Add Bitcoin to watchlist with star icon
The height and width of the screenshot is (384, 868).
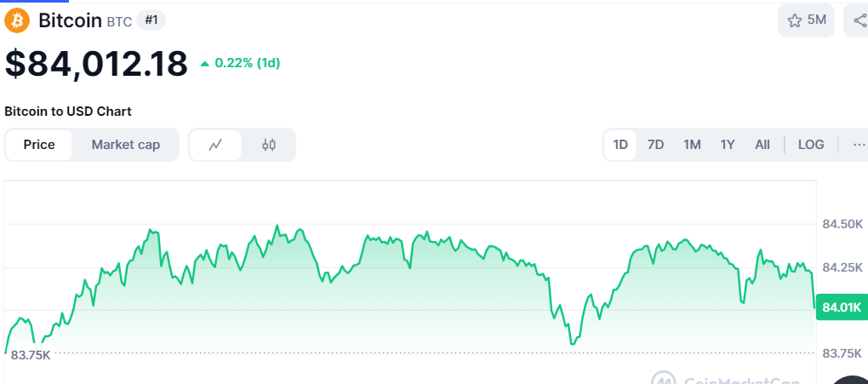click(x=805, y=20)
